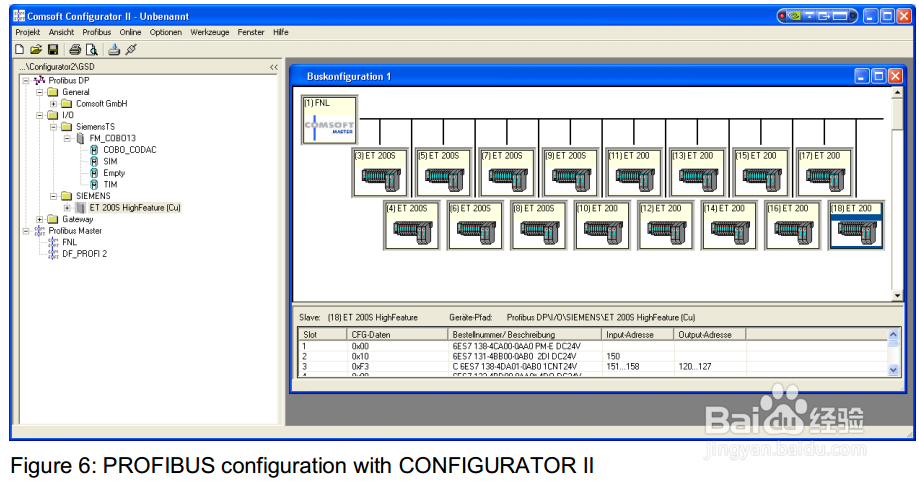Open the Ansicht menu
The height and width of the screenshot is (481, 919).
pyautogui.click(x=61, y=32)
